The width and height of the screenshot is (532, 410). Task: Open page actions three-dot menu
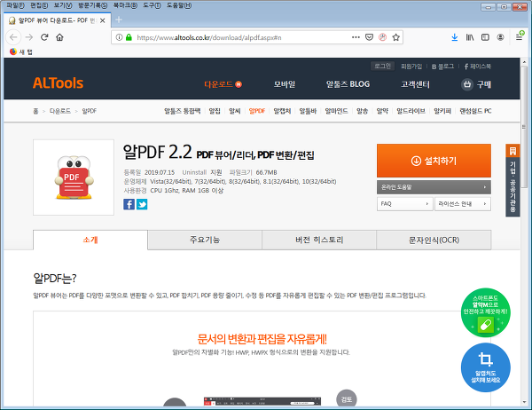coord(356,37)
